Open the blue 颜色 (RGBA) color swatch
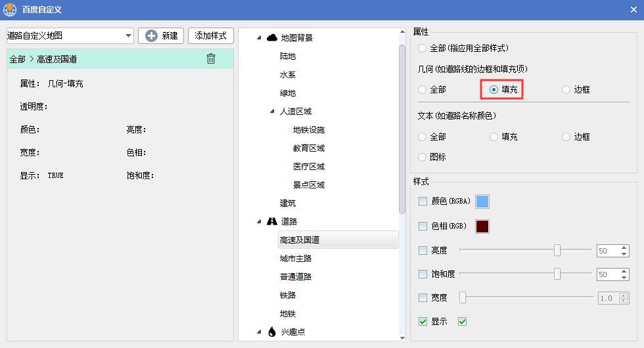The width and height of the screenshot is (644, 348). click(x=482, y=202)
